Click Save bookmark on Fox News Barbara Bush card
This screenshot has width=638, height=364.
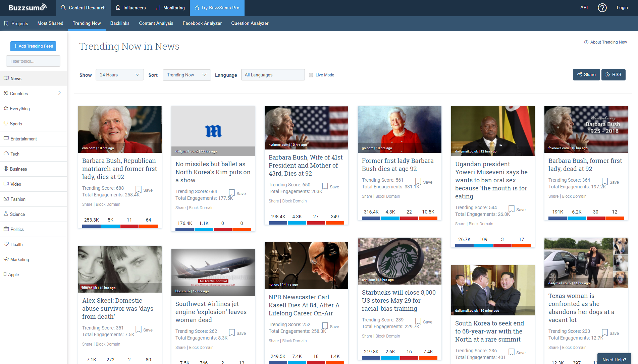(x=605, y=182)
